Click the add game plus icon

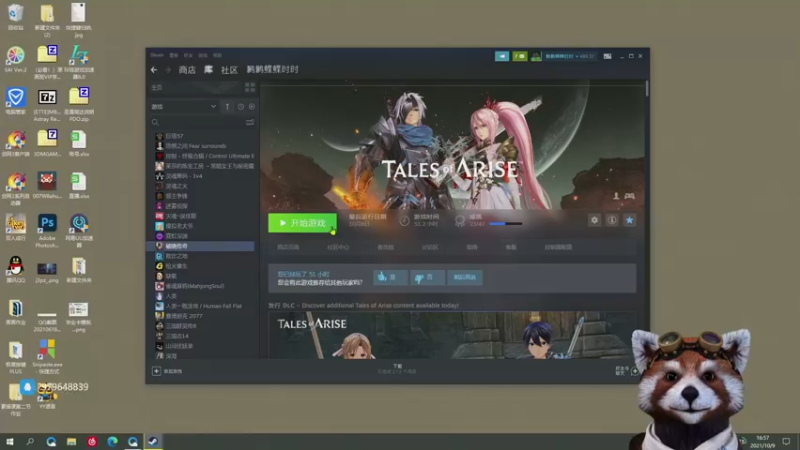(x=157, y=371)
